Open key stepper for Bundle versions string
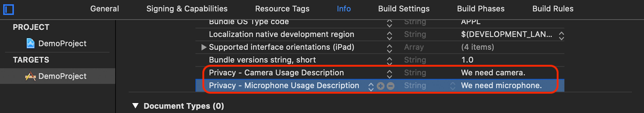Viewport: 644px width, 113px height. pyautogui.click(x=389, y=61)
